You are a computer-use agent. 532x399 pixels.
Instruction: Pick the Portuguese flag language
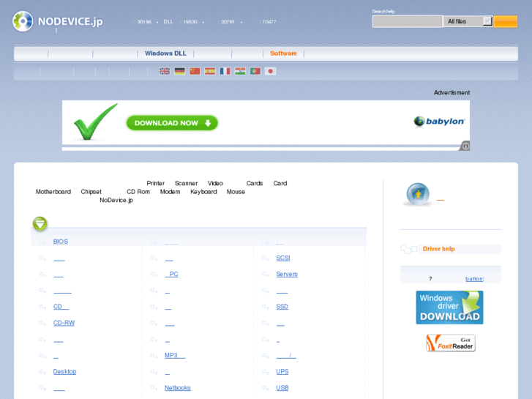click(x=255, y=71)
